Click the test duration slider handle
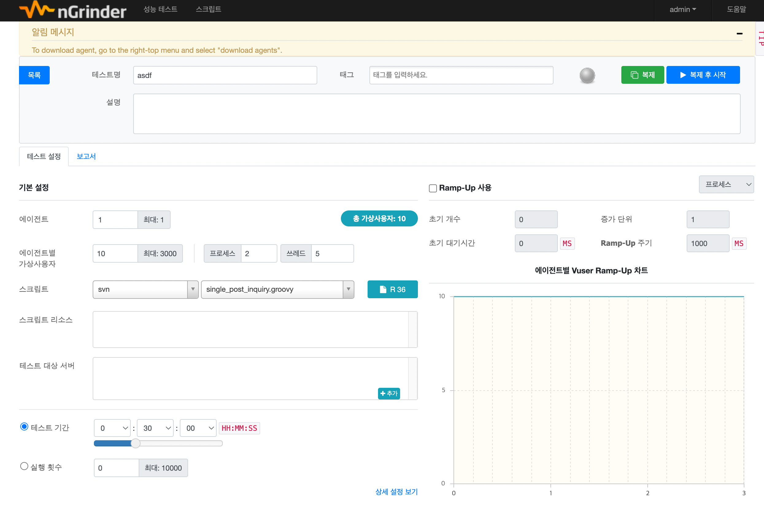This screenshot has height=532, width=764. [x=135, y=443]
